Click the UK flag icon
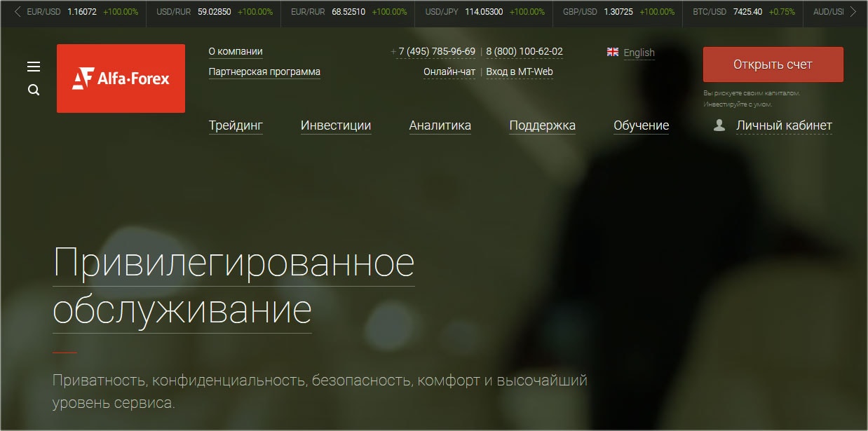 point(612,52)
